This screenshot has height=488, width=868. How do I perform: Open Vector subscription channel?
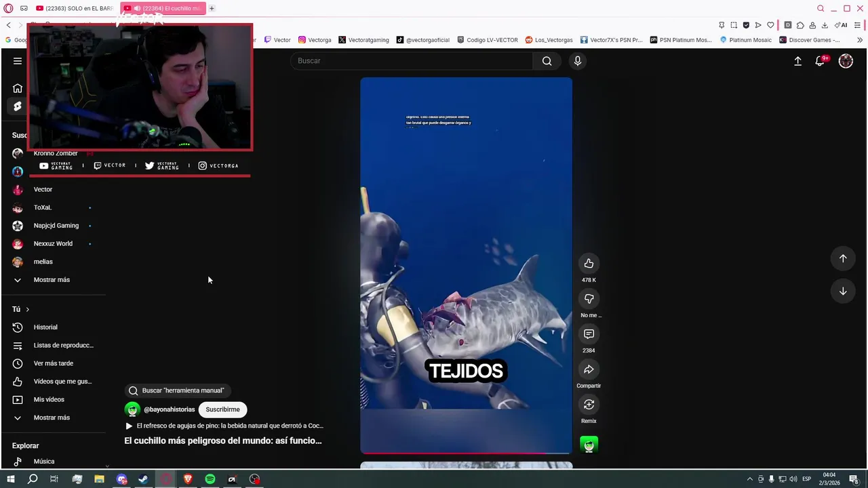[43, 190]
